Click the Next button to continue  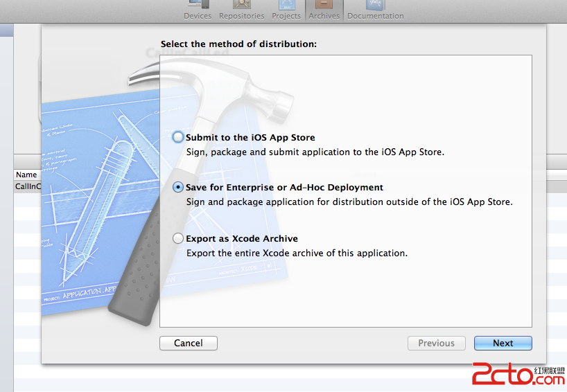503,343
